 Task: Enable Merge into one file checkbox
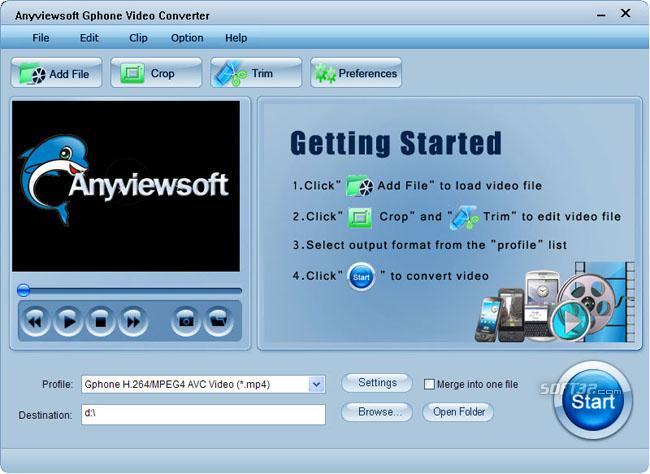[x=429, y=384]
